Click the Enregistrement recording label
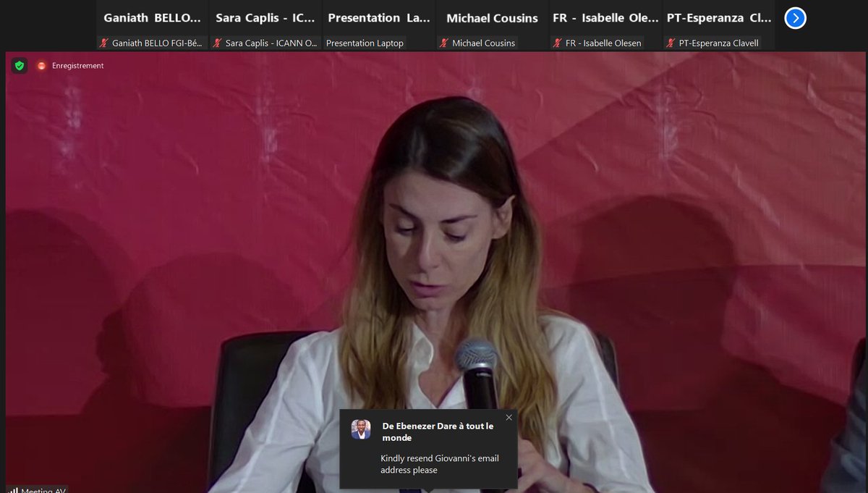Viewport: 868px width, 493px height. [77, 66]
